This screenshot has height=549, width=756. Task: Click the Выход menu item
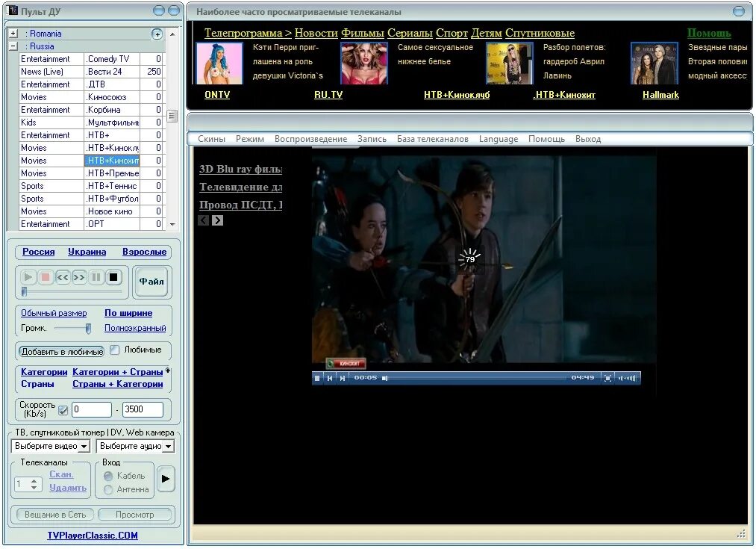[x=588, y=139]
